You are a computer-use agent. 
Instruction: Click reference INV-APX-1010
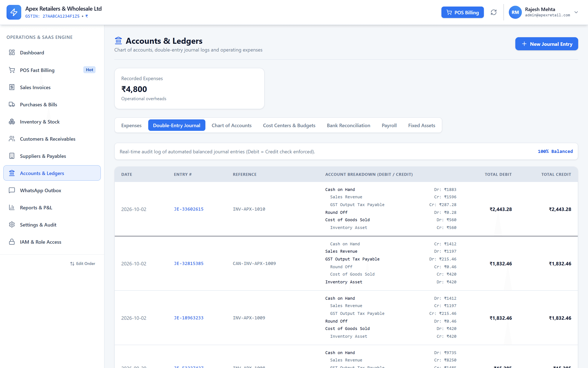click(x=249, y=209)
